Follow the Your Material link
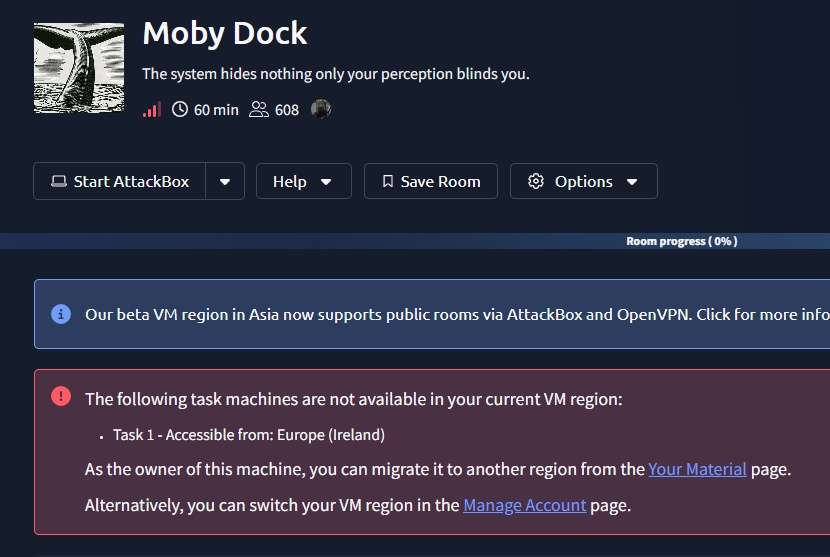Image resolution: width=830 pixels, height=557 pixels. coord(697,468)
